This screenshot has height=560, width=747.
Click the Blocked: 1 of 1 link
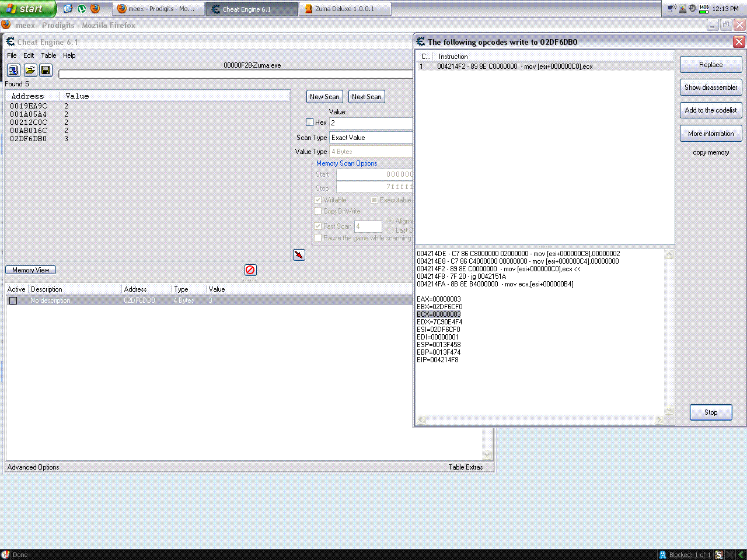[x=690, y=555]
